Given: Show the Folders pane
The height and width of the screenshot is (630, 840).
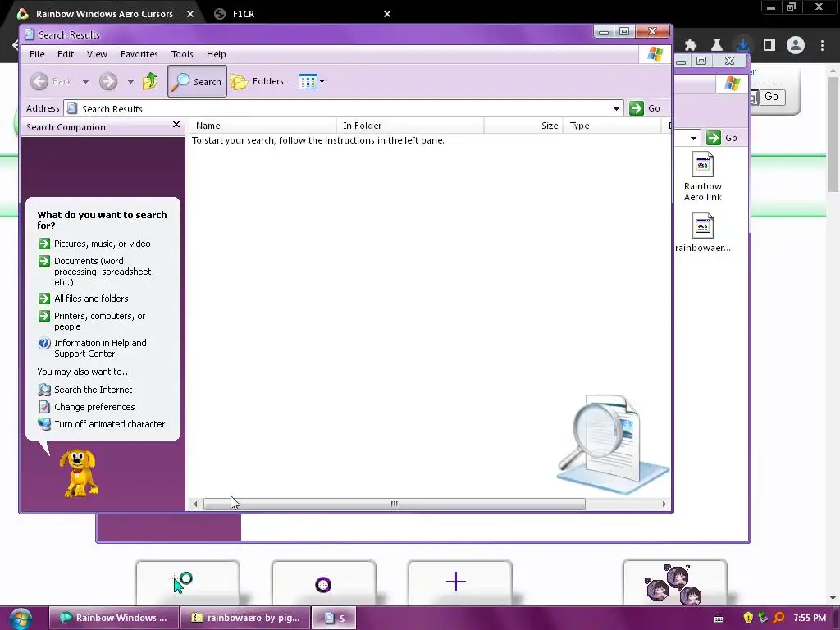Looking at the screenshot, I should [257, 81].
